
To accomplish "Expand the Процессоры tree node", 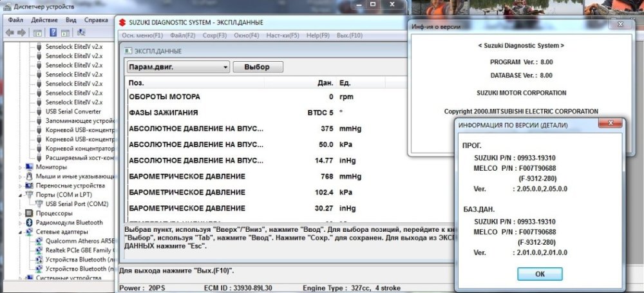I will pyautogui.click(x=21, y=213).
